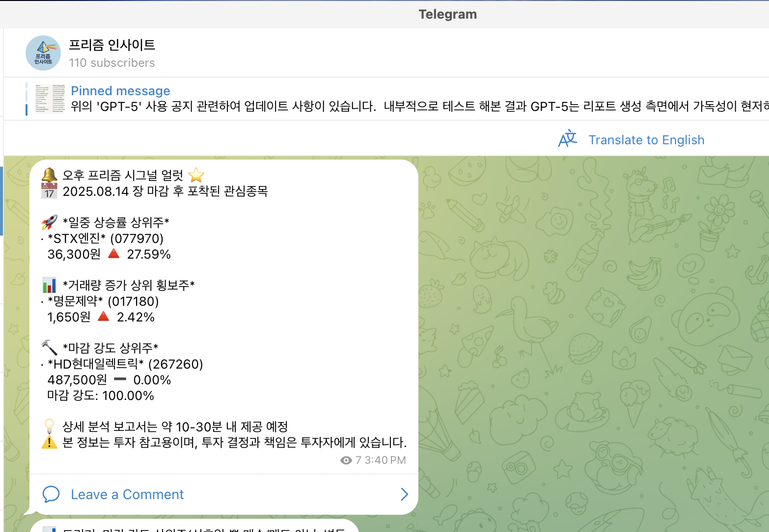Click the warning sign emoji

pos(49,442)
